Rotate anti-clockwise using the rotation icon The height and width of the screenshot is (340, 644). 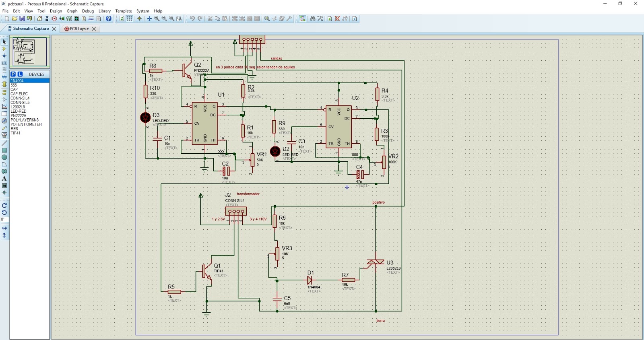pyautogui.click(x=4, y=212)
